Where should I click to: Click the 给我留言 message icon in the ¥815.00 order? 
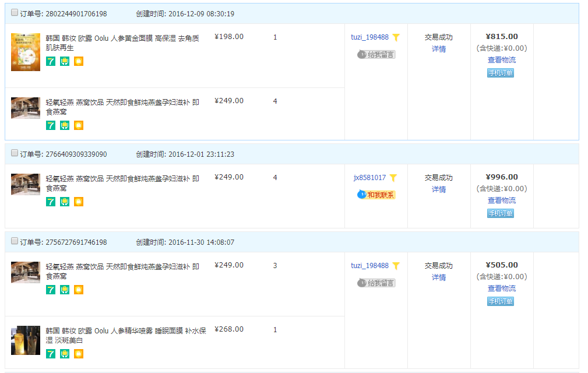click(x=376, y=54)
